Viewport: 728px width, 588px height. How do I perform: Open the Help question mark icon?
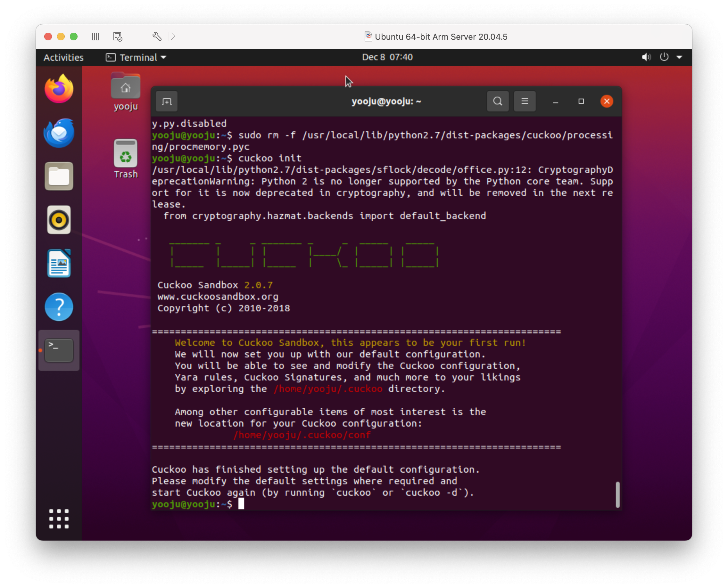pyautogui.click(x=59, y=307)
